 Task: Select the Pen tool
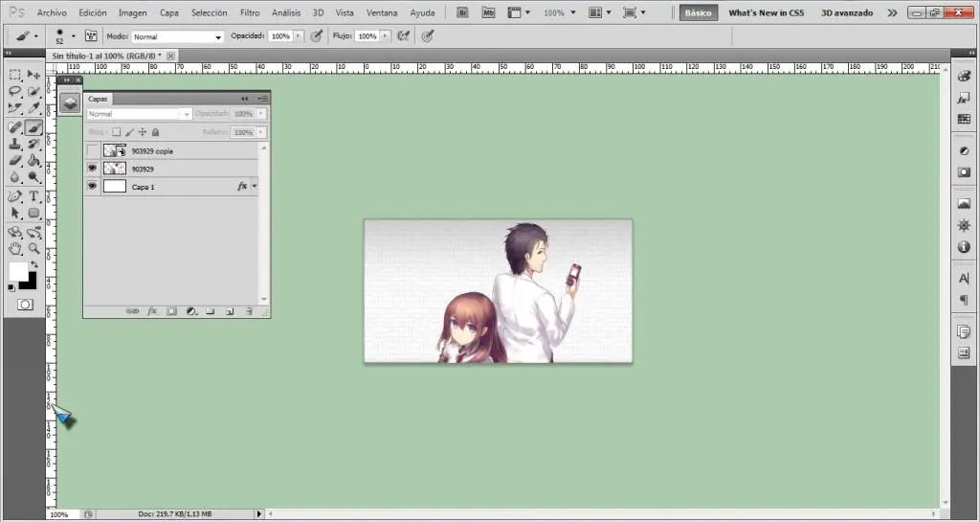15,197
